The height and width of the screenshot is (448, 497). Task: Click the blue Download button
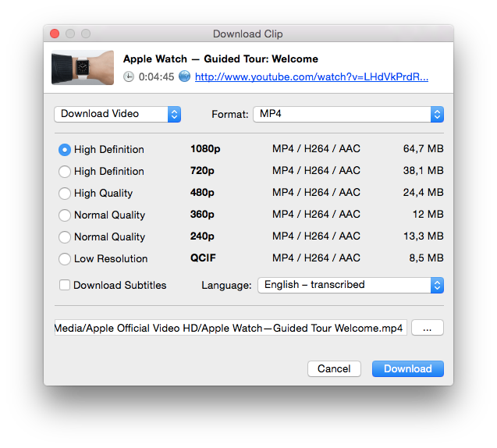(407, 368)
